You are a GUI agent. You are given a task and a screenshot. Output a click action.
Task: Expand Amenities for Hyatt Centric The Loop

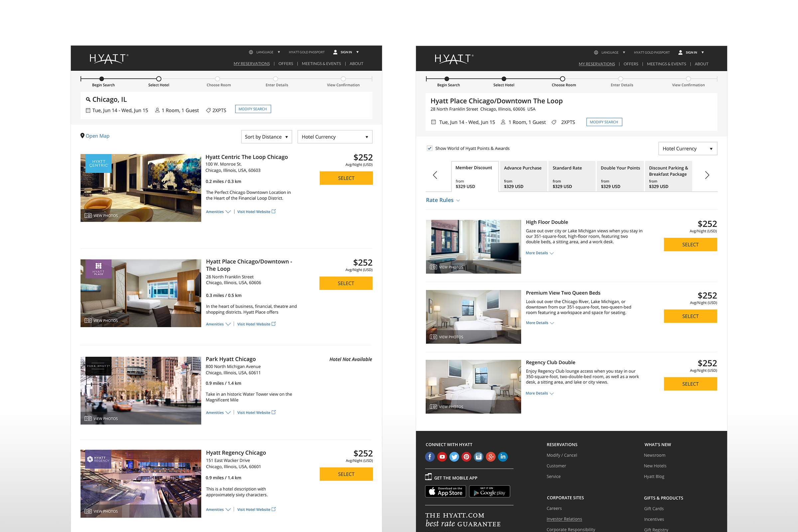pos(218,212)
